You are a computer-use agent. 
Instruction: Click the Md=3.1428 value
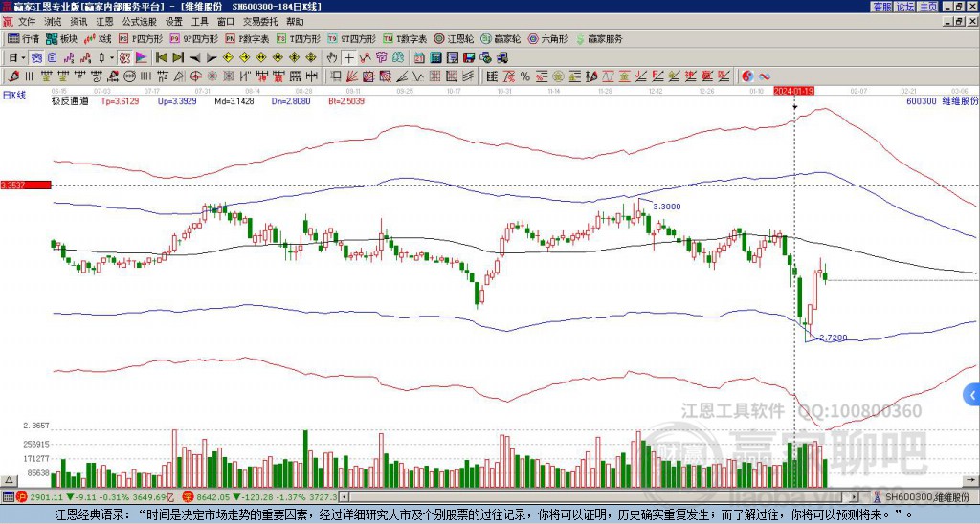234,100
